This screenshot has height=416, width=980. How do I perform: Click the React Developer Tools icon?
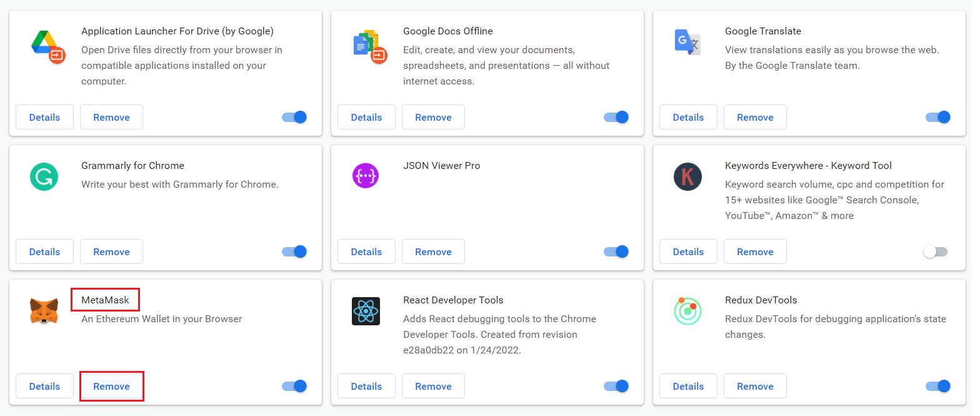click(x=366, y=311)
